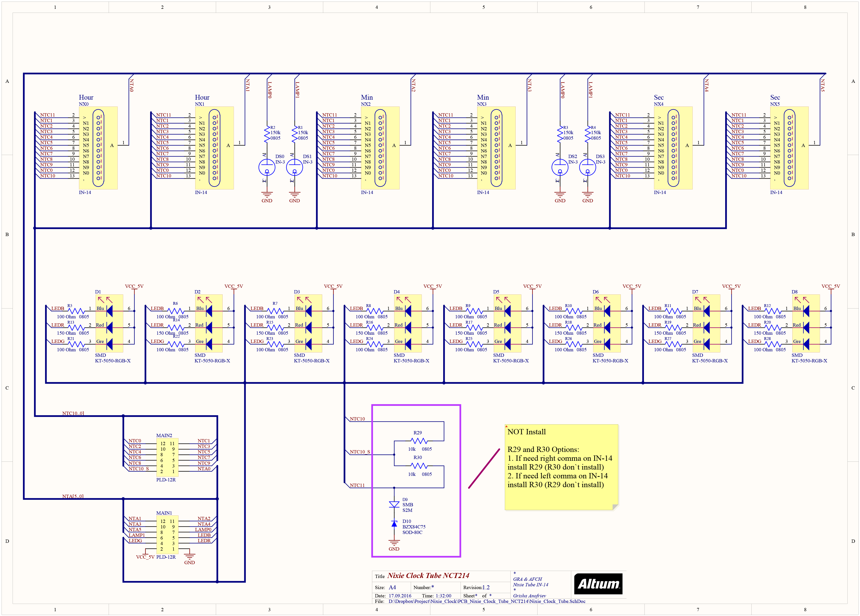860x616 pixels.
Task: Click the R30 10k resistor symbol
Action: 419,466
